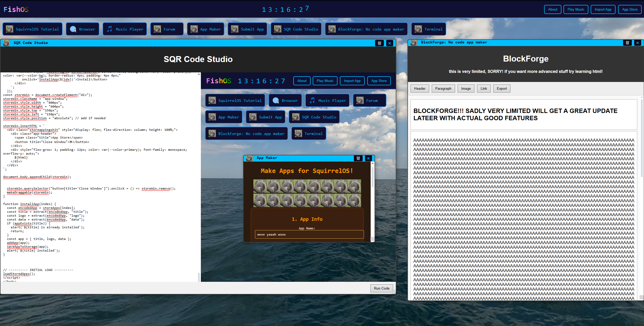Run the code in SQR Code Studio
The width and height of the screenshot is (644, 326).
[x=382, y=288]
